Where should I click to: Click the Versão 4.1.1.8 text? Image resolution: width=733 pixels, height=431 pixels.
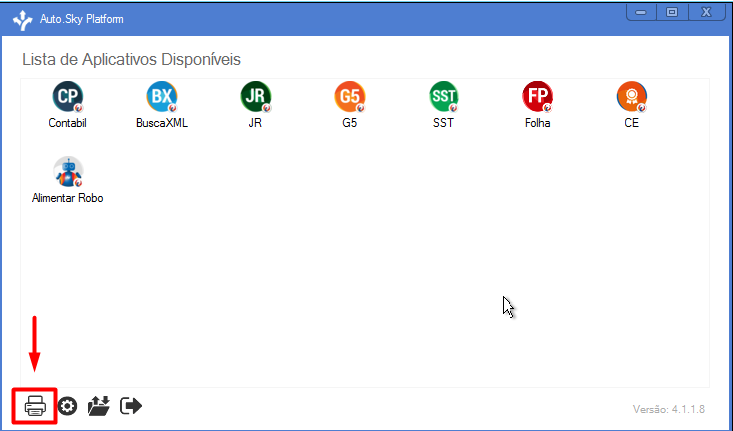tap(668, 409)
